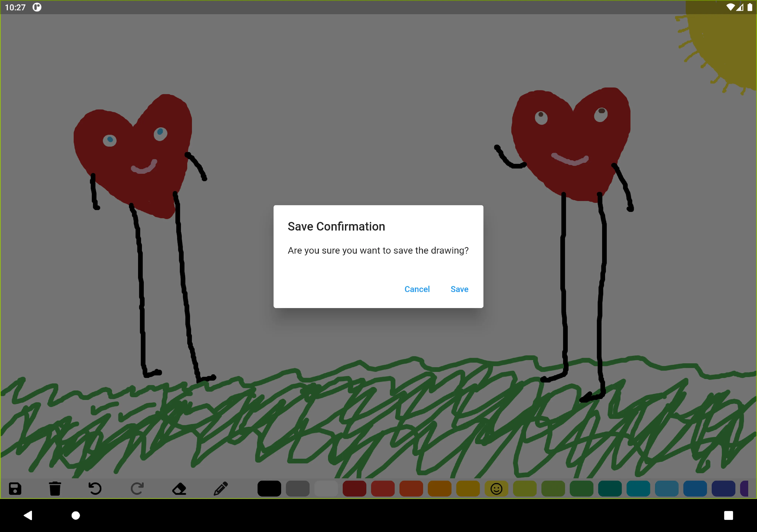Select the eraser tool
The width and height of the screenshot is (757, 532).
click(x=179, y=489)
